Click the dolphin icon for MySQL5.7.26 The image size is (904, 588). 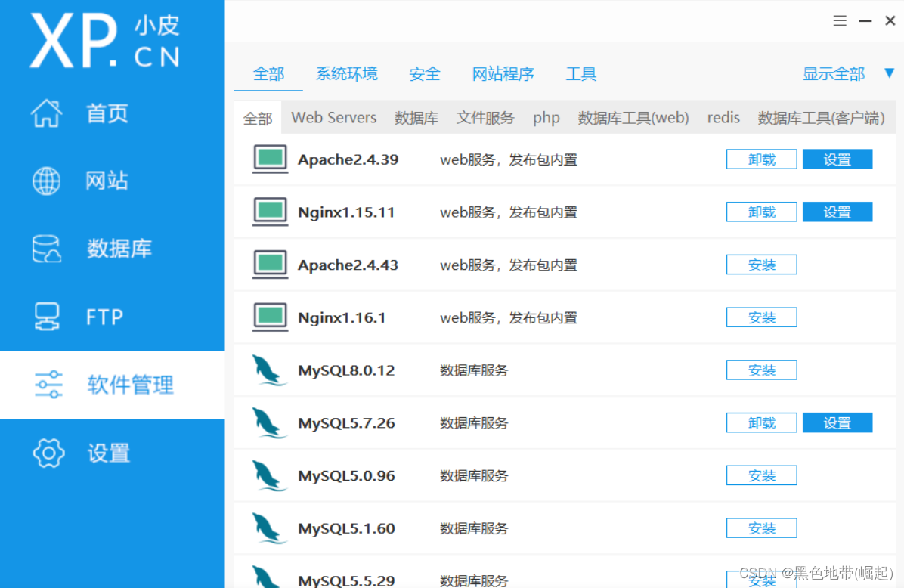coord(268,422)
